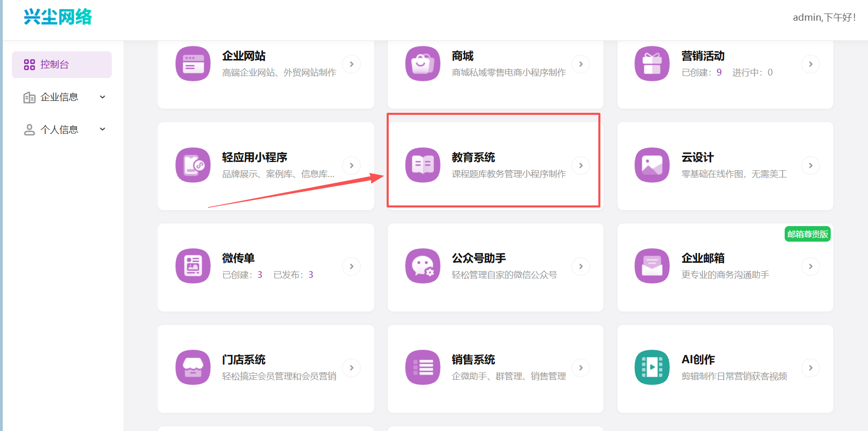Open the 企业网站 module icon
The height and width of the screenshot is (431, 868).
pyautogui.click(x=193, y=64)
